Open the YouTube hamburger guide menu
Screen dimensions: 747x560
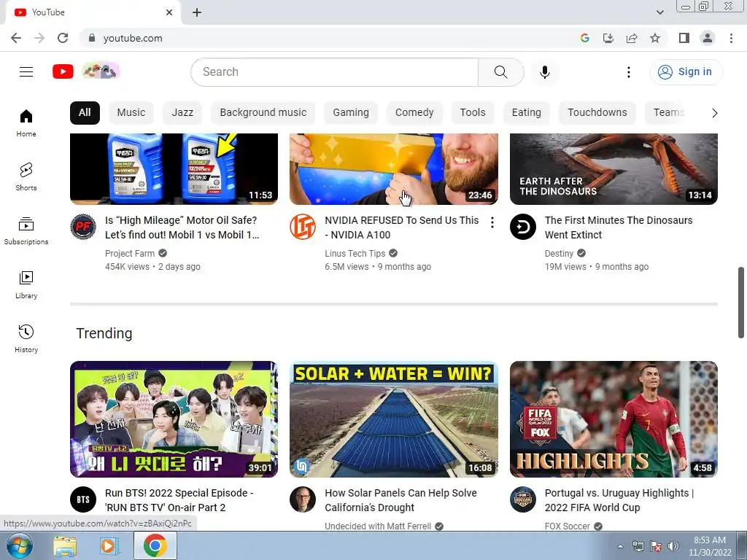(x=26, y=72)
